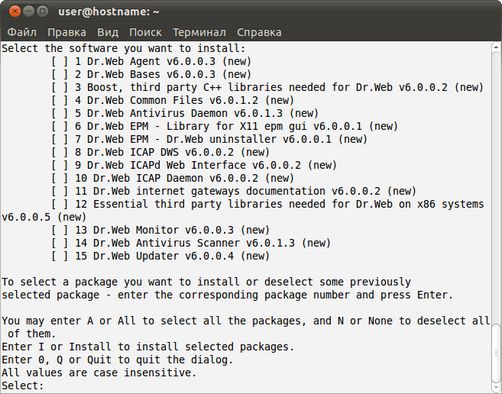Maximize the terminal window
Image resolution: width=502 pixels, height=394 pixels.
tap(42, 11)
